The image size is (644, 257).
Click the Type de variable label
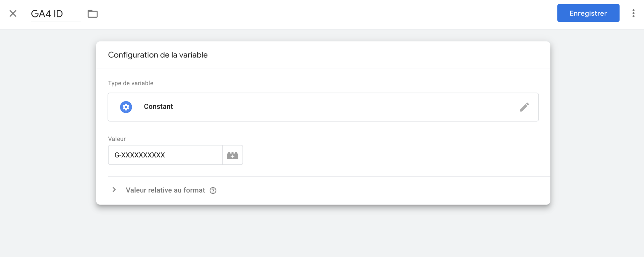point(130,83)
